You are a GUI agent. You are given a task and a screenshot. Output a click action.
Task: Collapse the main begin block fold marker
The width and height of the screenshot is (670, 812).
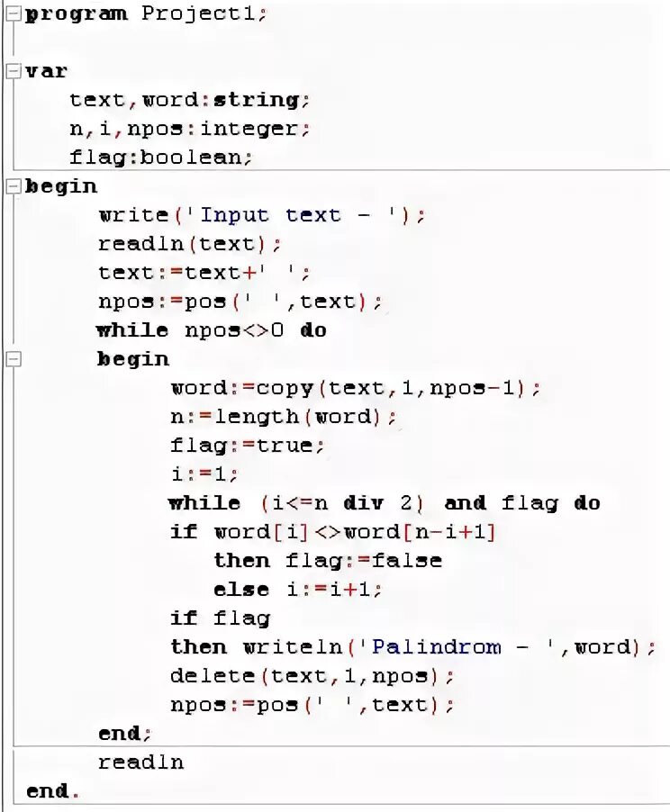click(x=13, y=187)
